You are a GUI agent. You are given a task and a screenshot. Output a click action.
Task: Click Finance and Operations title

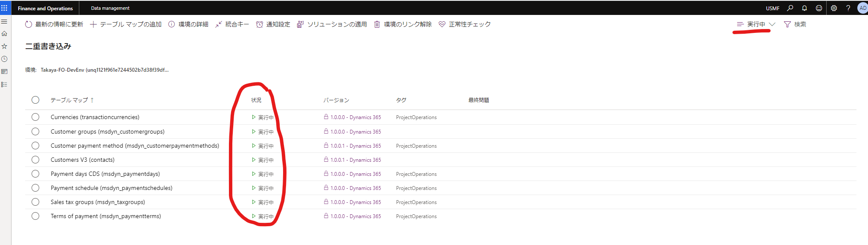pyautogui.click(x=45, y=8)
